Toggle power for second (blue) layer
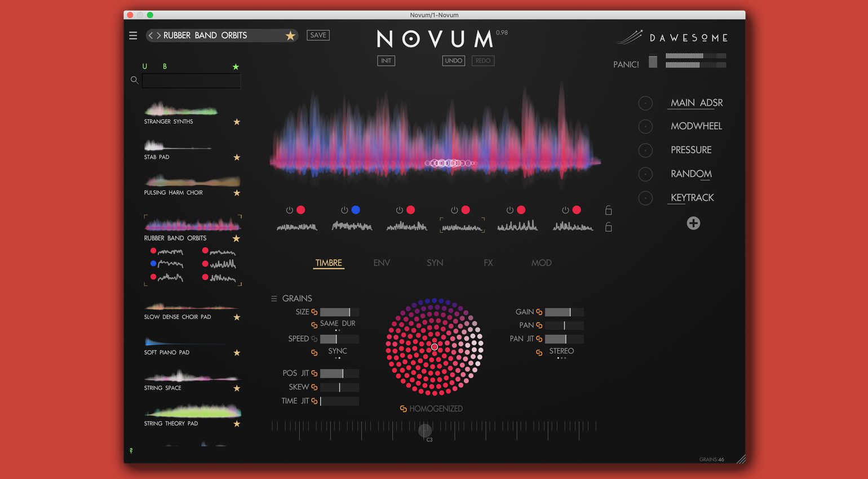 click(x=344, y=210)
